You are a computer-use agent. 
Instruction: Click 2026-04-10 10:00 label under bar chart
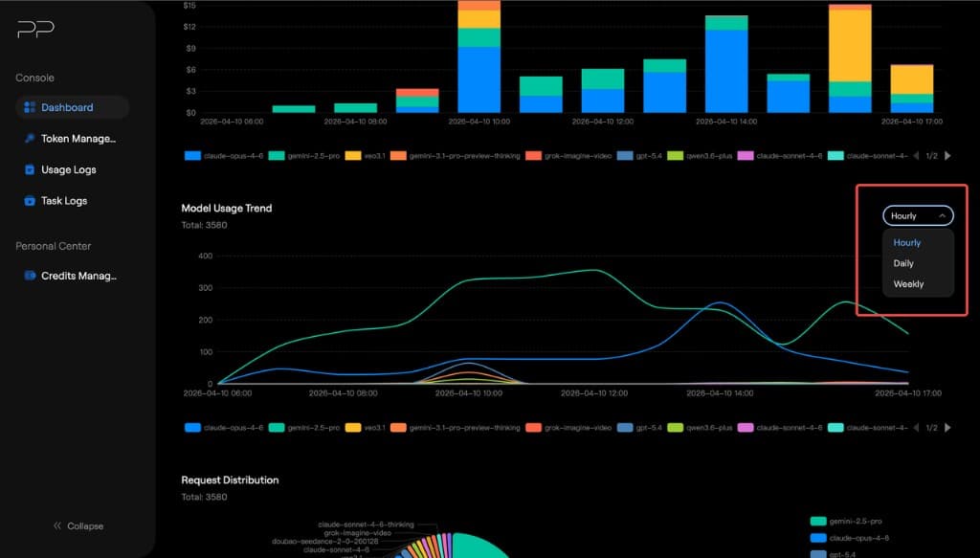pyautogui.click(x=479, y=122)
